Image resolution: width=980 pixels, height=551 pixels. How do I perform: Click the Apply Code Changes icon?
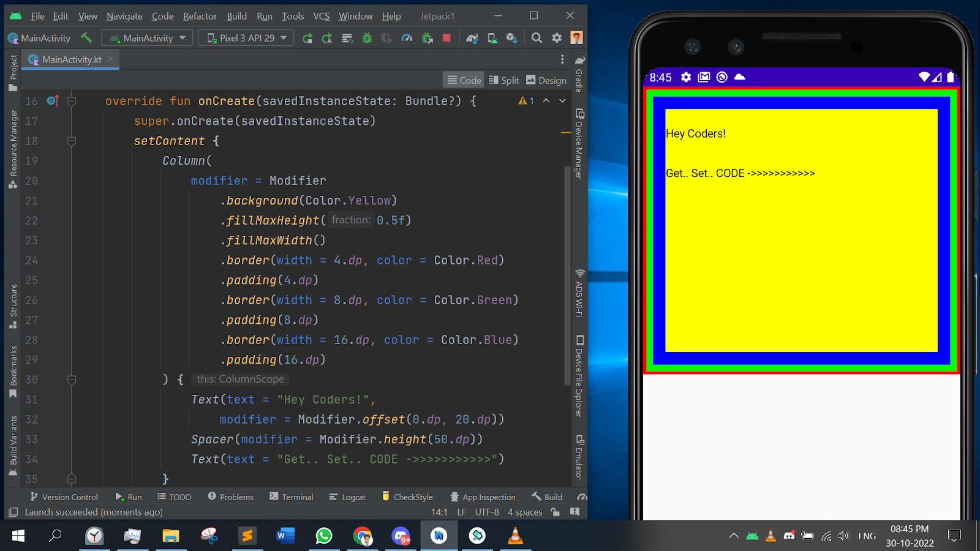pos(347,38)
